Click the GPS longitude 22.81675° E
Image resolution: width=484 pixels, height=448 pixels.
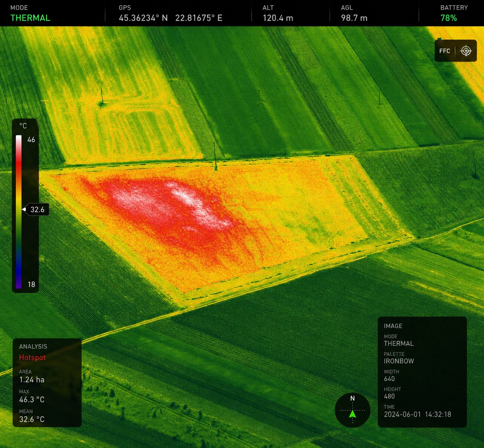199,18
